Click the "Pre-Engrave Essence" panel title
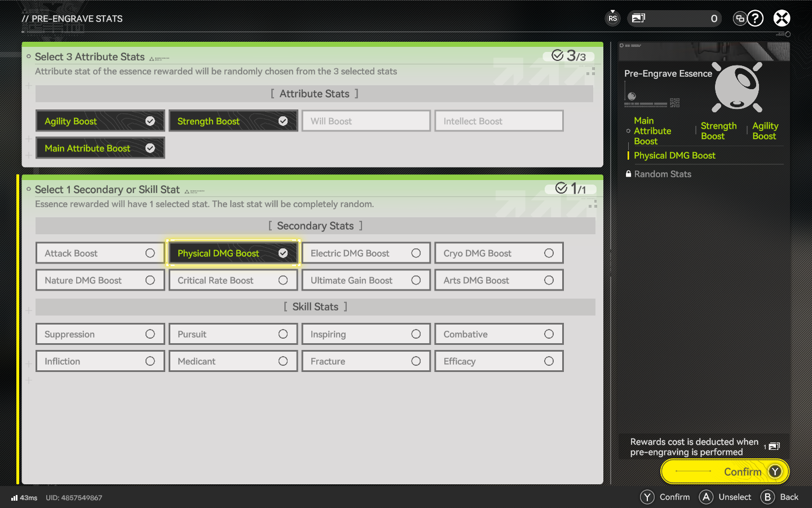This screenshot has height=508, width=812. click(668, 73)
